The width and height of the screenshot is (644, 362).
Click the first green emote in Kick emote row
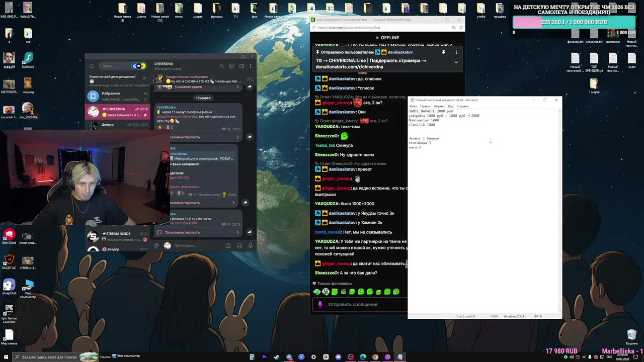coord(316,292)
